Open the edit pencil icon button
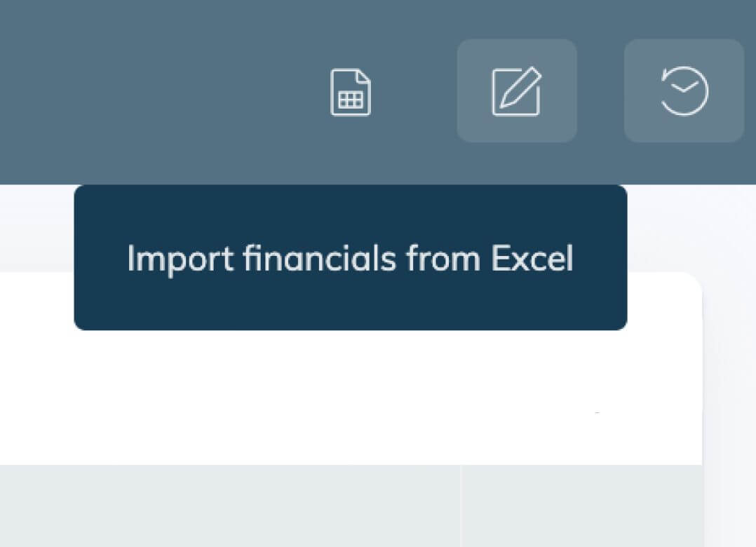 click(517, 91)
